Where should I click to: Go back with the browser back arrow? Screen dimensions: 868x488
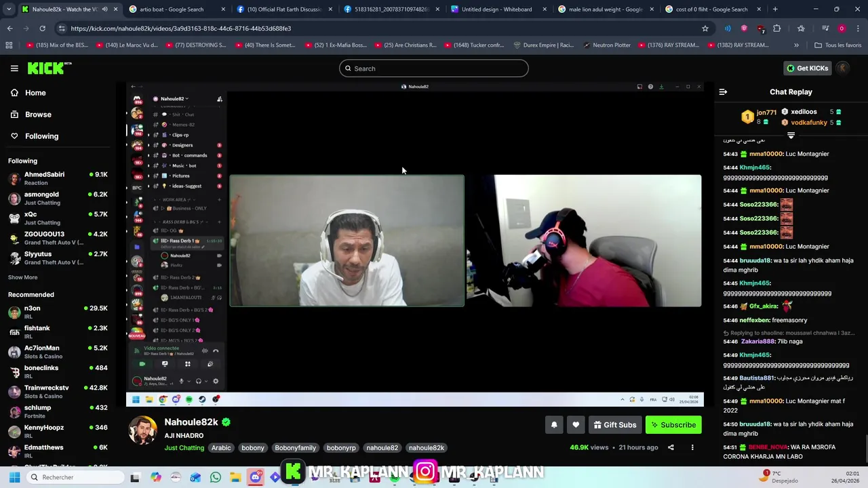point(9,28)
